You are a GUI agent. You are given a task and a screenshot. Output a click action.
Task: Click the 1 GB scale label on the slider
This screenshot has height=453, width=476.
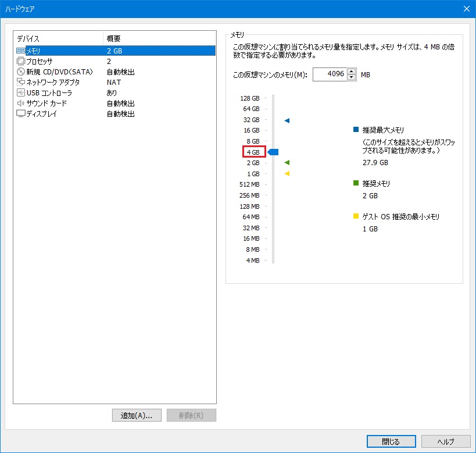point(253,174)
